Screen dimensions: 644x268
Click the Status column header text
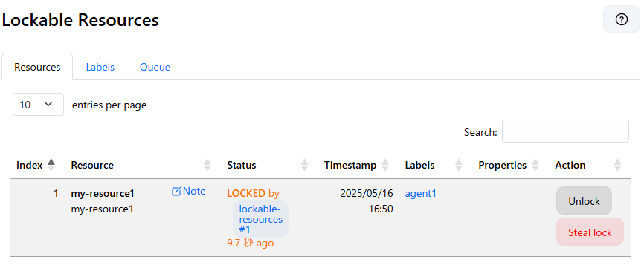242,165
